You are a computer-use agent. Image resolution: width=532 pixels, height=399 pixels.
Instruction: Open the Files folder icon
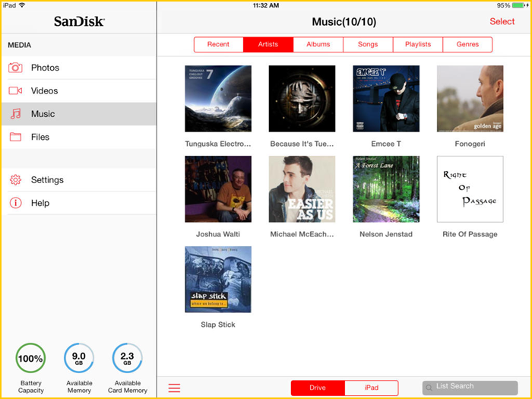click(x=15, y=138)
